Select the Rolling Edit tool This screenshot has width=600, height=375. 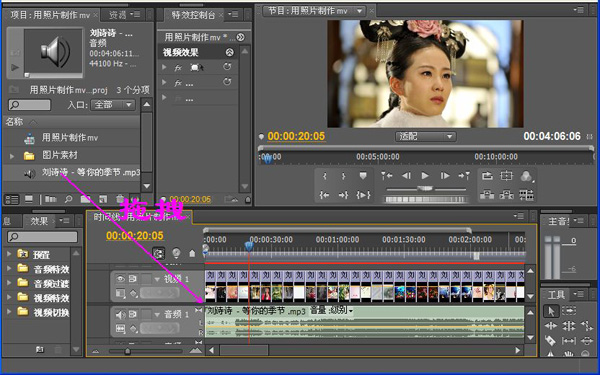pyautogui.click(x=569, y=326)
